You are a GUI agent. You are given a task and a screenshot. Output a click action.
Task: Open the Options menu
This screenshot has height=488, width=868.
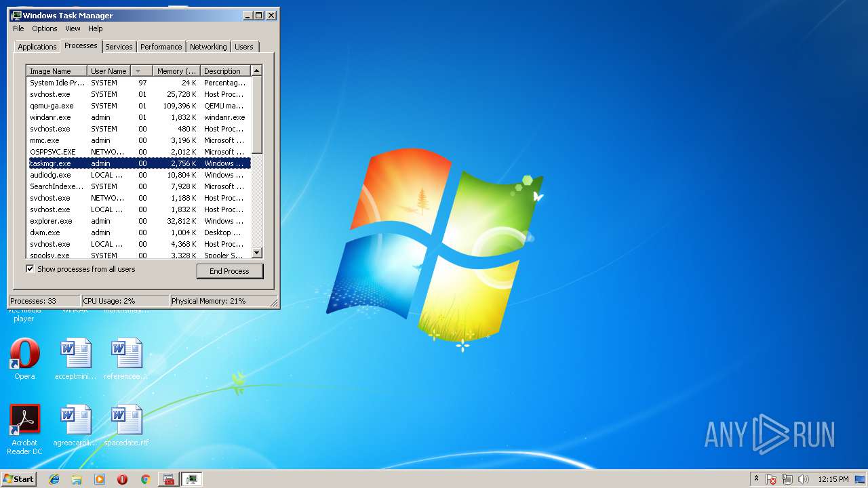[x=45, y=28]
